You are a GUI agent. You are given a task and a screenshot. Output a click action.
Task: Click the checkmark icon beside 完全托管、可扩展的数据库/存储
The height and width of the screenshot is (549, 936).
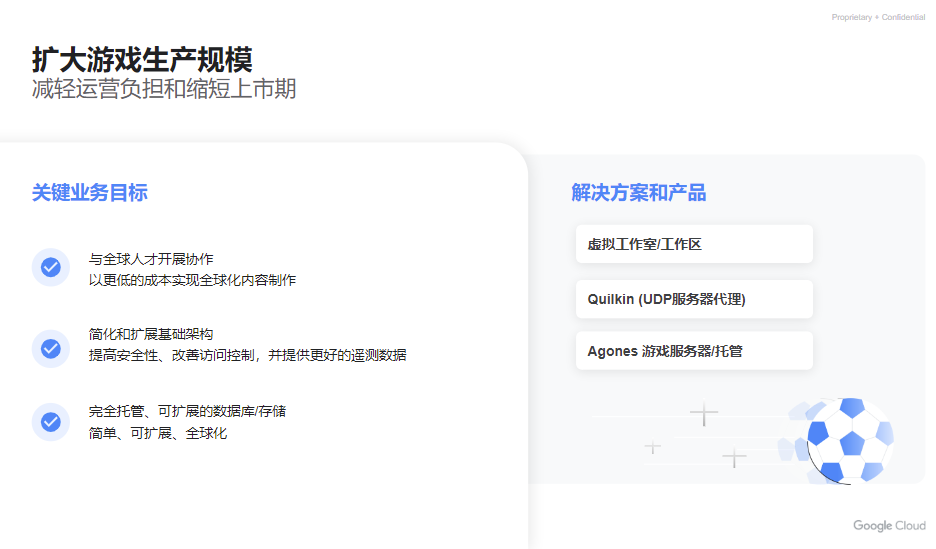51,422
